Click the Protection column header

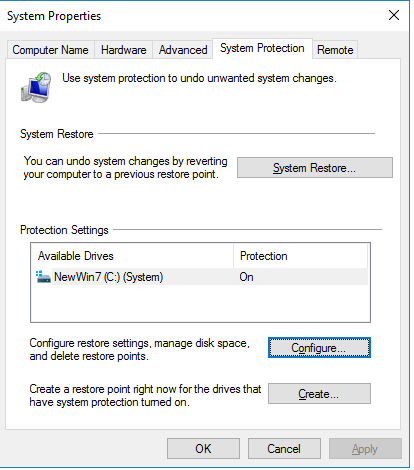300,256
